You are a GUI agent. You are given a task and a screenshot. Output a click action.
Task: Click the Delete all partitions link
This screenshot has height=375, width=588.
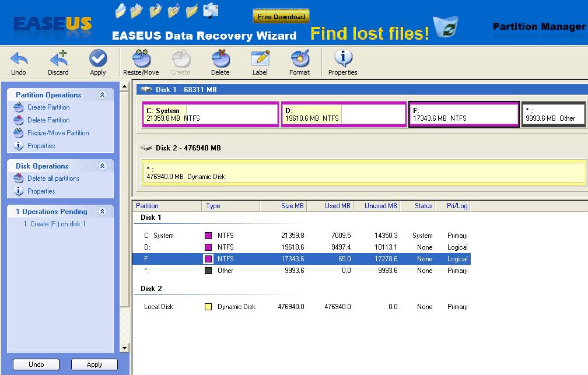point(53,178)
